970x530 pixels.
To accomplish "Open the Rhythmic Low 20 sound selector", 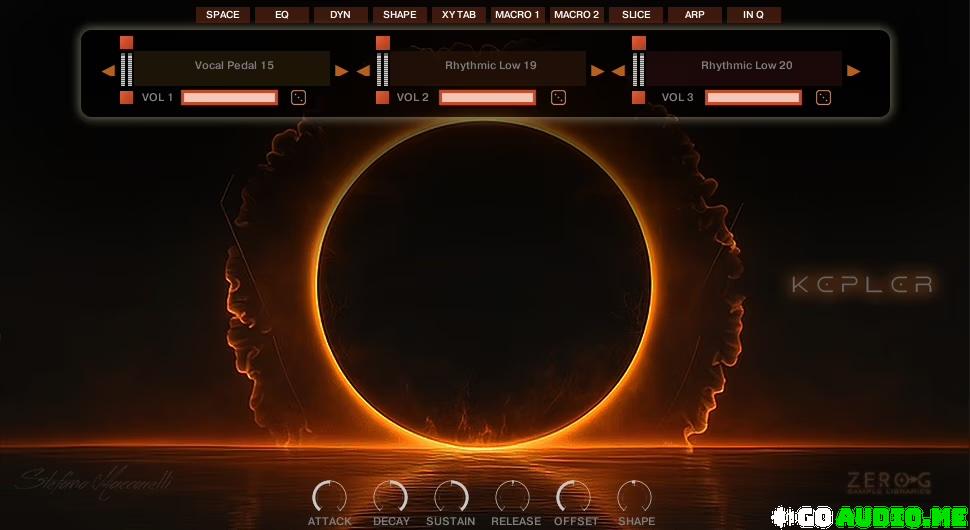I will 746,66.
